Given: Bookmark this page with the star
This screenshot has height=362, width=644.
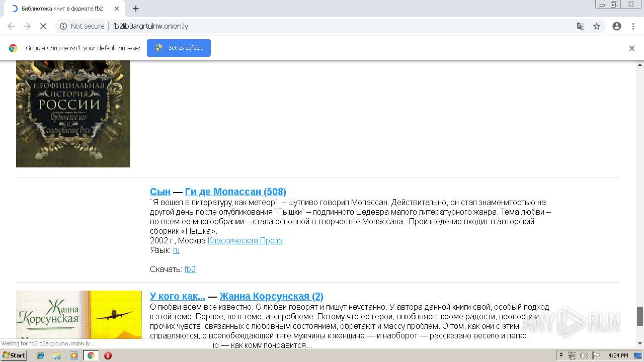Looking at the screenshot, I should tap(597, 26).
